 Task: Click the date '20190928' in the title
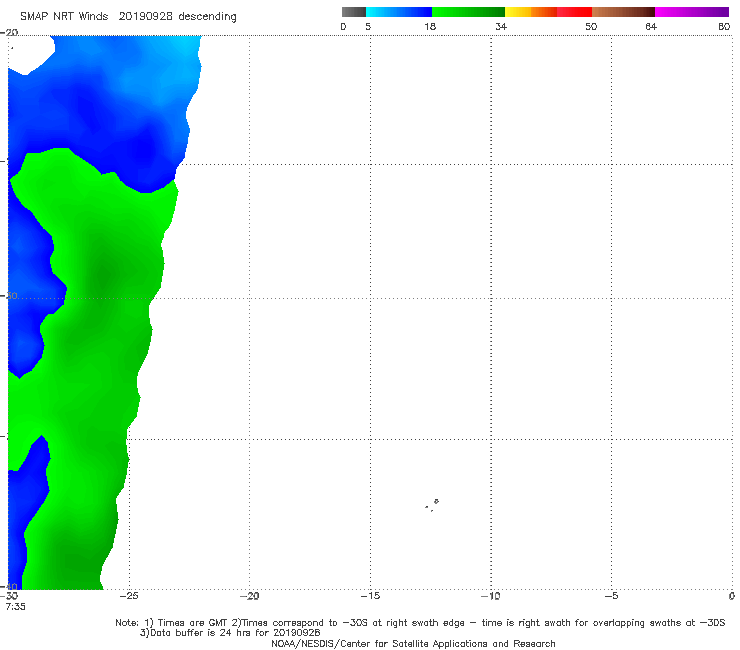(145, 16)
